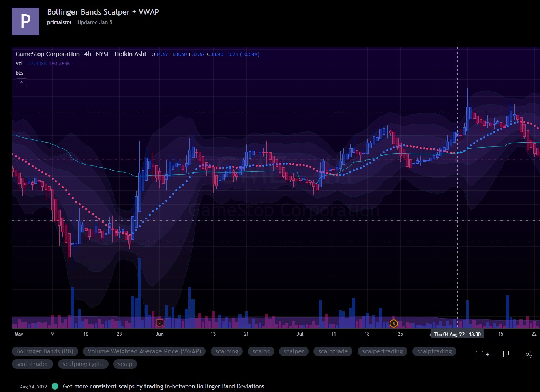Click the low price value 'L37.67'

(197, 54)
